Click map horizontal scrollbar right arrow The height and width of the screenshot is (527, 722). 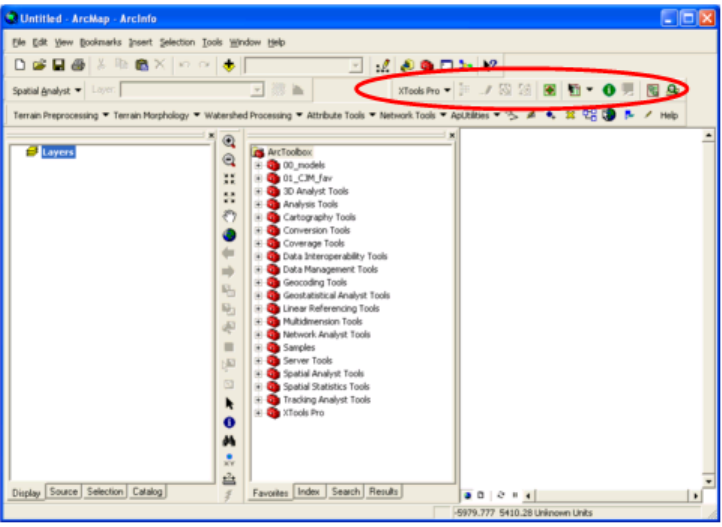(x=695, y=496)
